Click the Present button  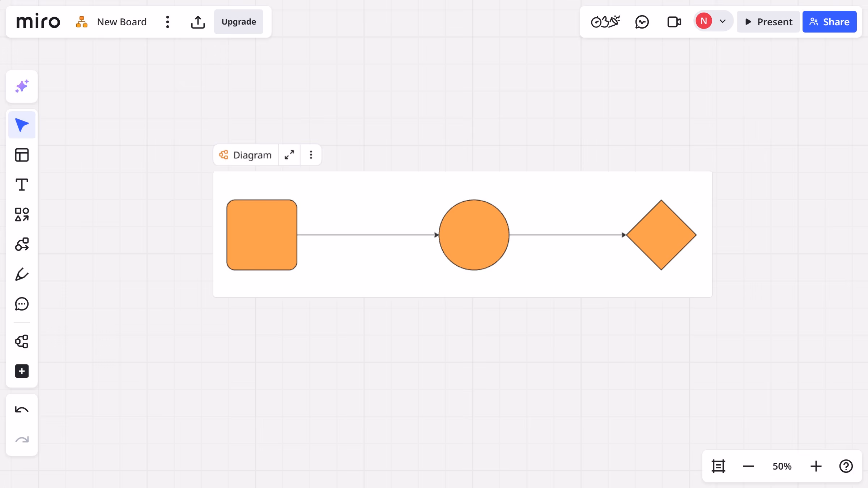[x=768, y=22]
